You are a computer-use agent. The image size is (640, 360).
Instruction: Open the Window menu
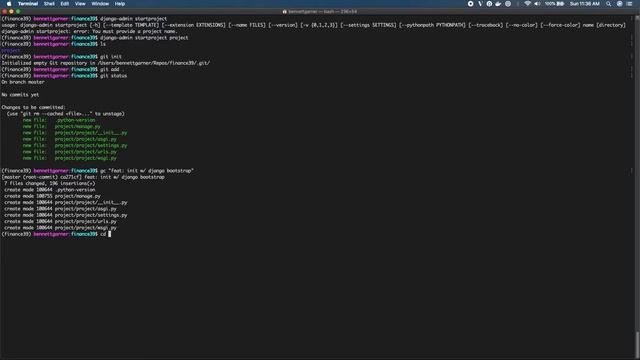tap(100, 4)
